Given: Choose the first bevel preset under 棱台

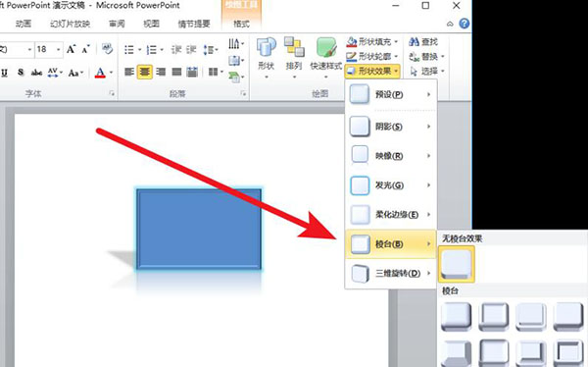Looking at the screenshot, I should 457,317.
